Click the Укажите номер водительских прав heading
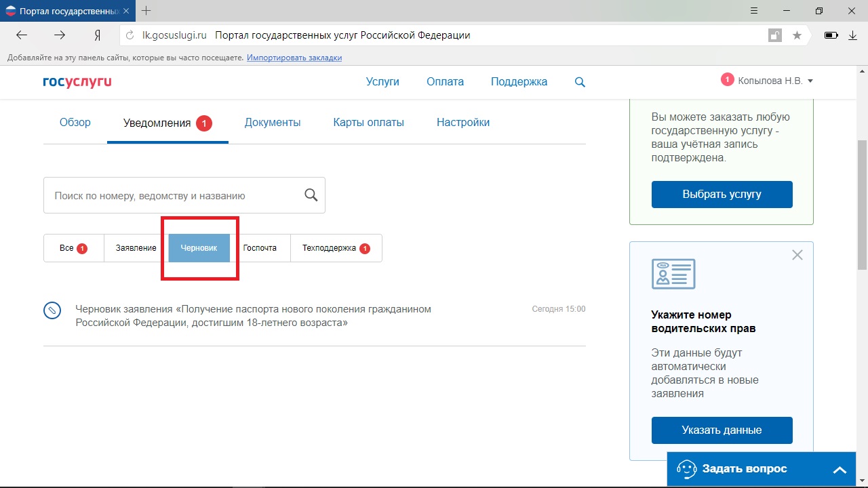Screen dimensions: 868x488 [703, 322]
